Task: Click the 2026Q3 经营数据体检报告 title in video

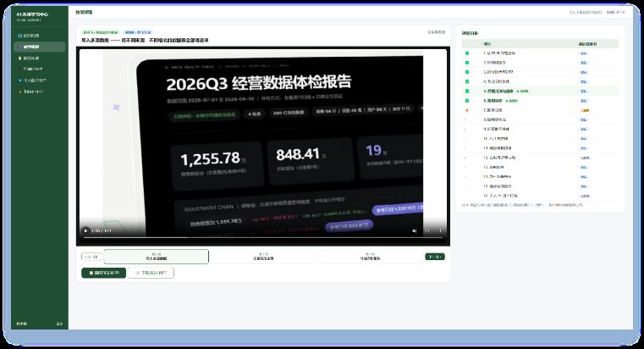Action: point(259,82)
